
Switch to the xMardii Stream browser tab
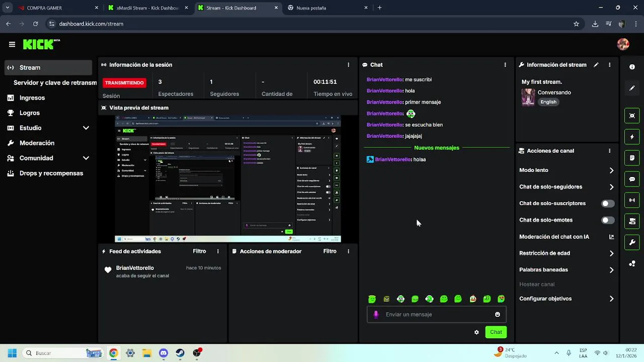pyautogui.click(x=148, y=8)
